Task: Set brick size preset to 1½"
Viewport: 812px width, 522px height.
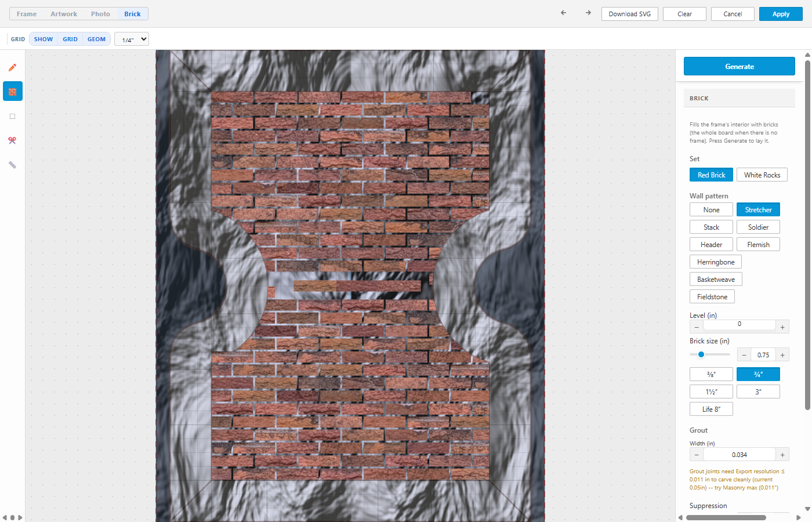Action: click(x=711, y=391)
